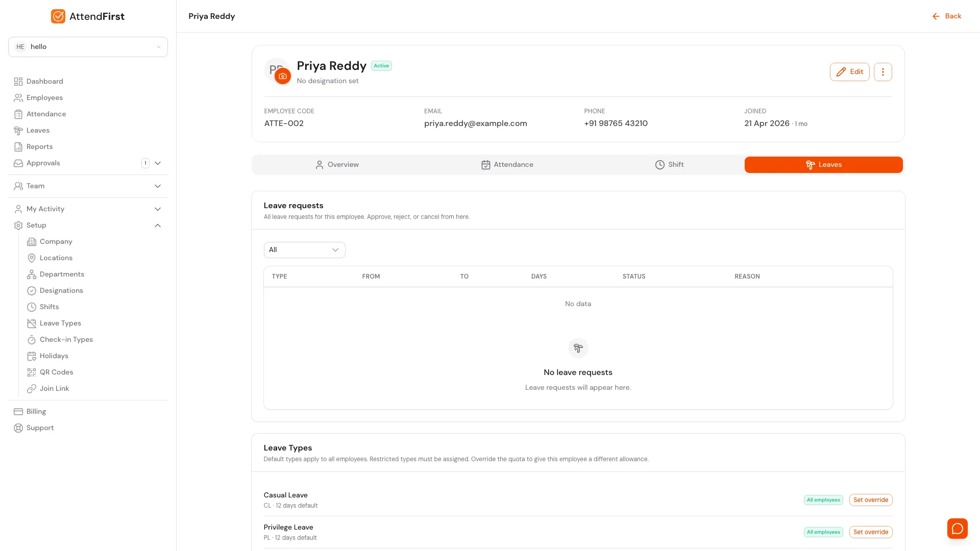This screenshot has height=551, width=980.
Task: Click the All employees tag for Privilege Leave
Action: pos(823,532)
